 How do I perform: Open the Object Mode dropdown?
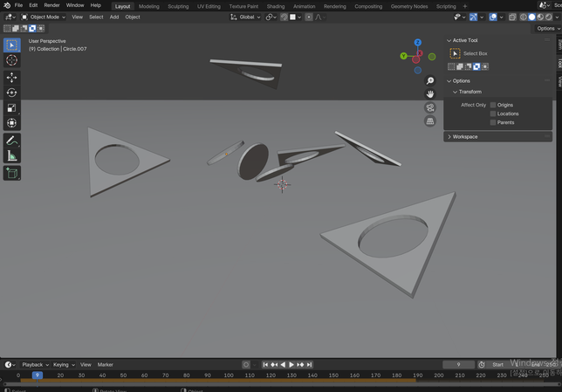(44, 17)
